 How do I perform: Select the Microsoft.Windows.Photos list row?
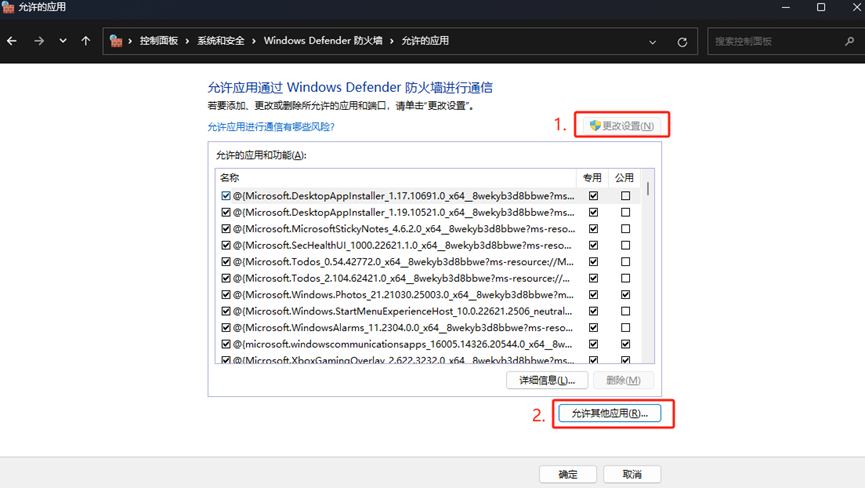tap(428, 295)
